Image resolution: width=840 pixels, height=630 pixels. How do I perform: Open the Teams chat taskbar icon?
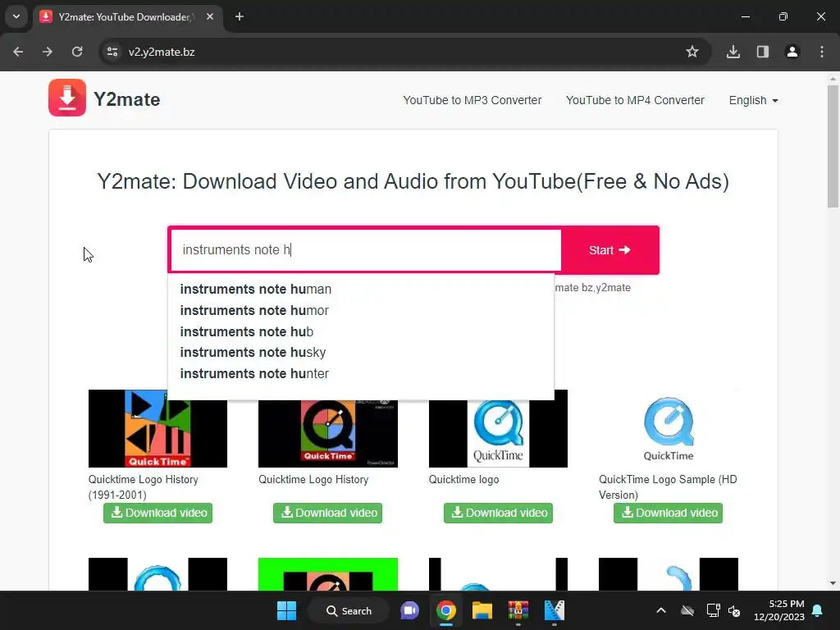point(410,610)
